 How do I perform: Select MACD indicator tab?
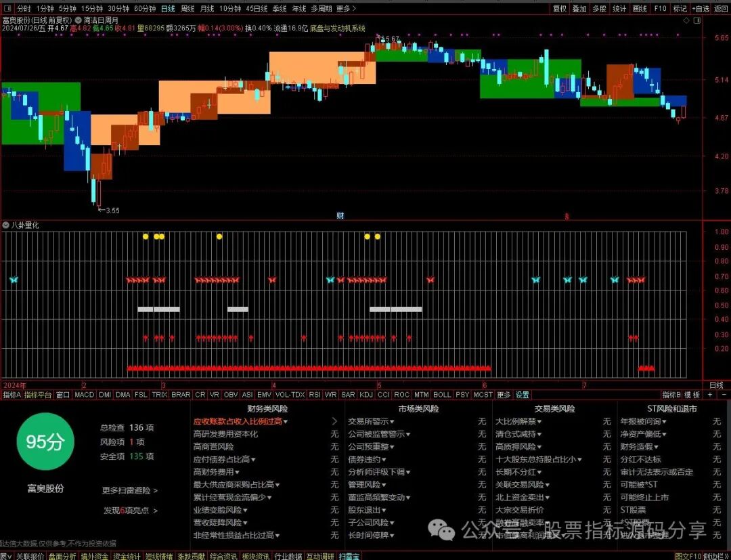85,395
